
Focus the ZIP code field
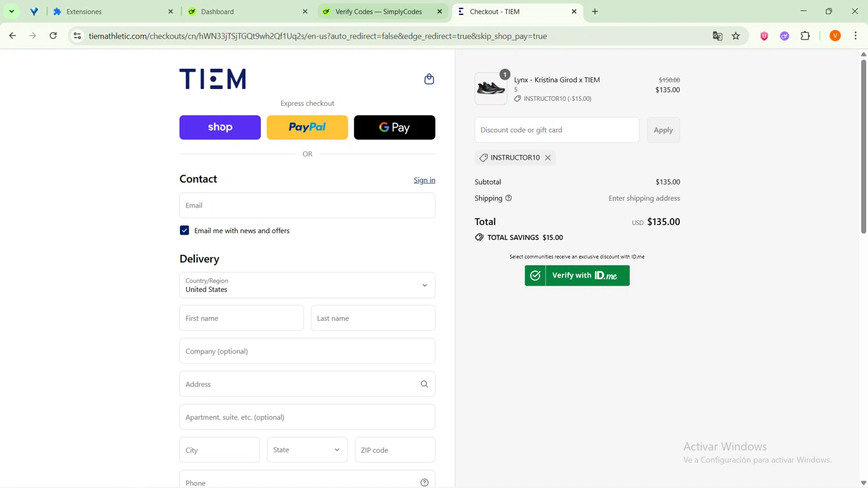[x=395, y=450]
